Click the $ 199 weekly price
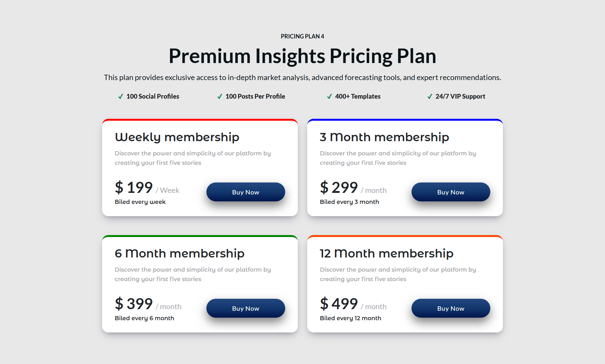This screenshot has height=364, width=605. [x=134, y=188]
